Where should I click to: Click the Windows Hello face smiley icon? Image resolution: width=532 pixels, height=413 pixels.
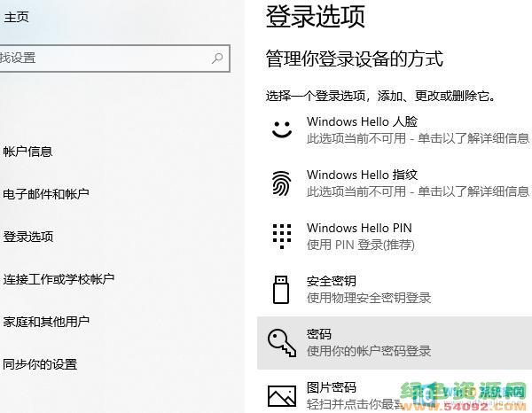click(x=282, y=129)
